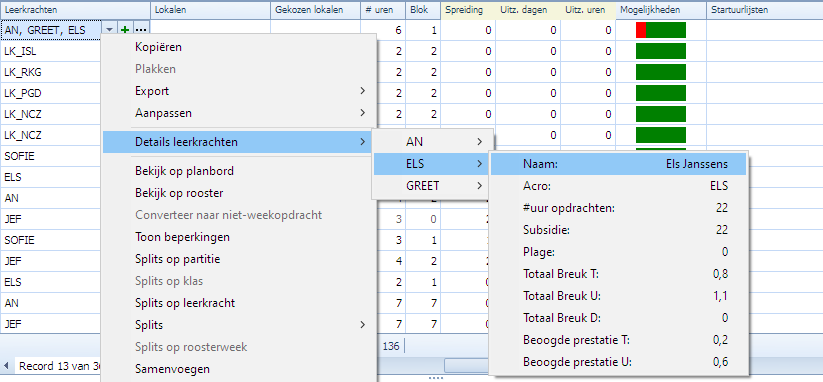Click the record navigation left arrow
This screenshot has height=382, width=823.
[x=6, y=366]
